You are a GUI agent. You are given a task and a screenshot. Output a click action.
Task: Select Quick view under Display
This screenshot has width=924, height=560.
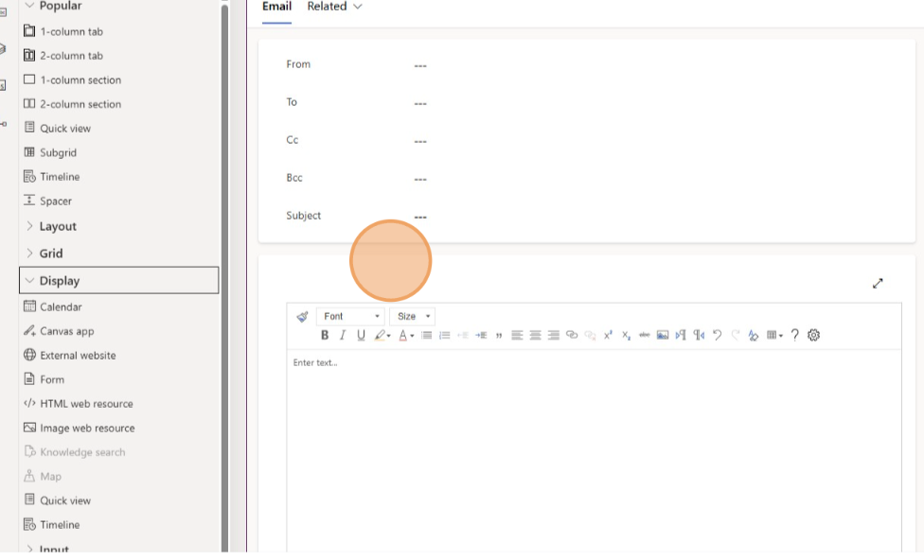click(57, 500)
